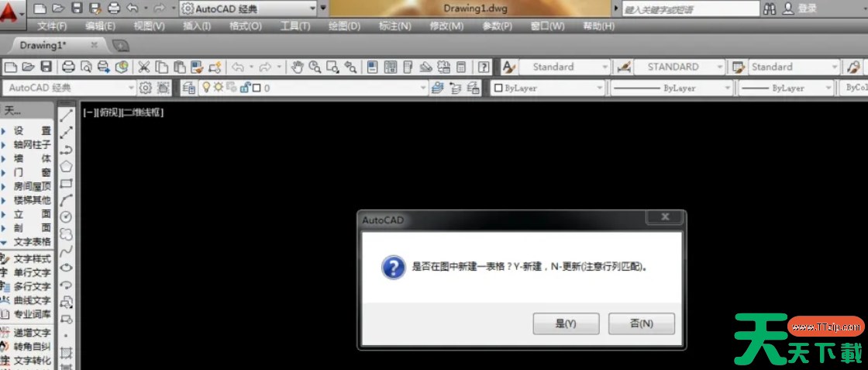
Task: Open the ByLayer color swatch dropdown
Action: click(600, 88)
